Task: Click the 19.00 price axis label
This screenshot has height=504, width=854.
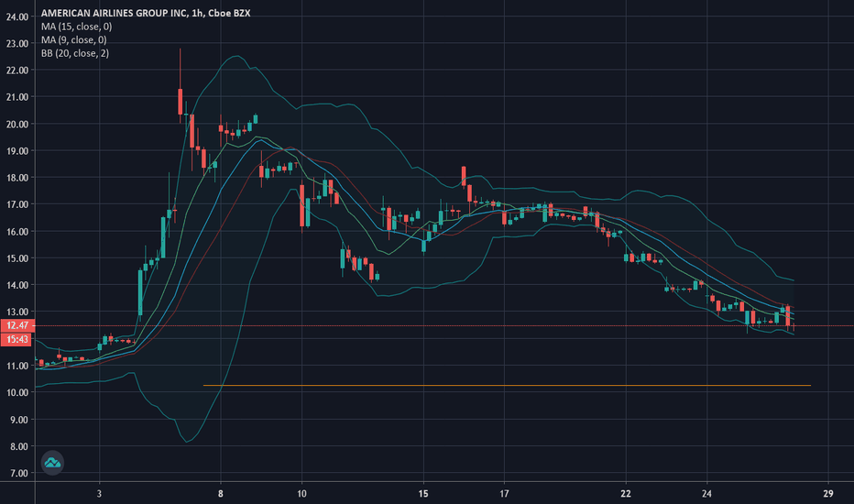Action: (17, 151)
